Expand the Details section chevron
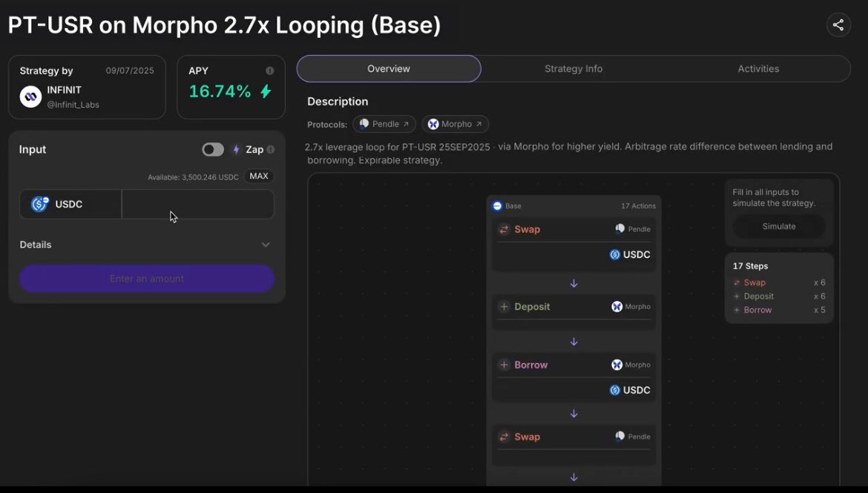Image resolution: width=868 pixels, height=493 pixels. tap(266, 245)
